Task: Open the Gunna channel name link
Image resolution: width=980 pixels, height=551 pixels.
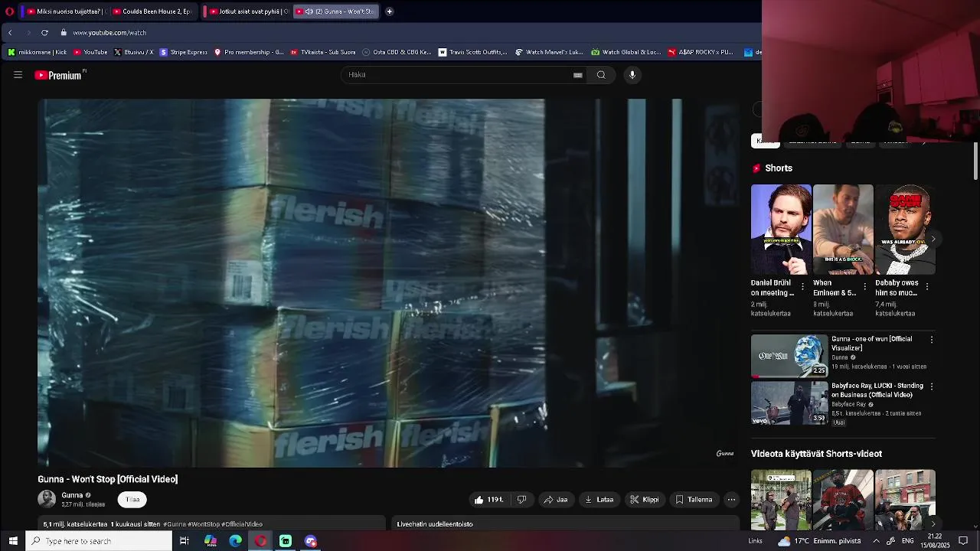Action: tap(72, 495)
